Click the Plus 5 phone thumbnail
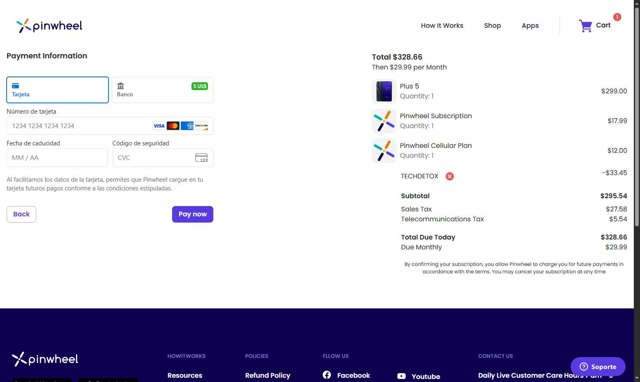The image size is (640, 382). click(x=384, y=91)
